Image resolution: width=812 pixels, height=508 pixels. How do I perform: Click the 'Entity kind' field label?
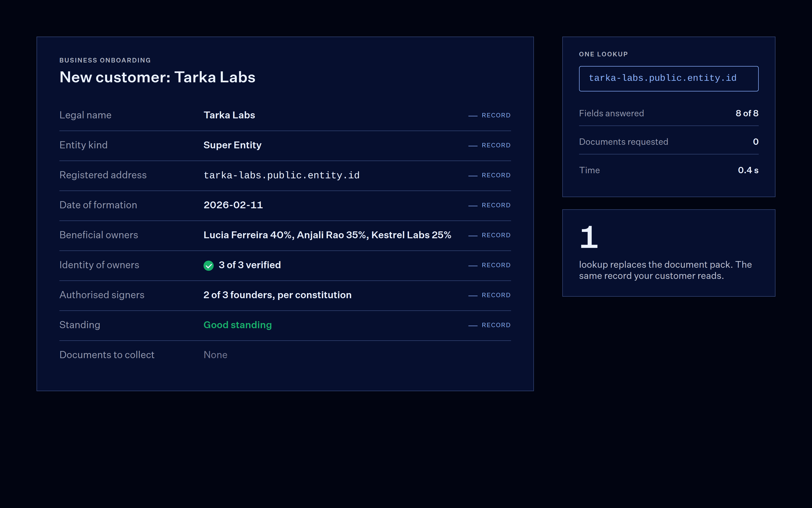(83, 145)
